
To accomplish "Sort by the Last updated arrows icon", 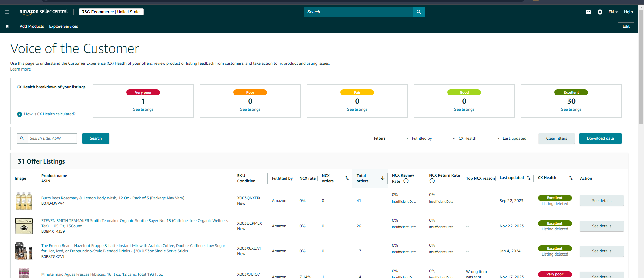I will 529,178.
